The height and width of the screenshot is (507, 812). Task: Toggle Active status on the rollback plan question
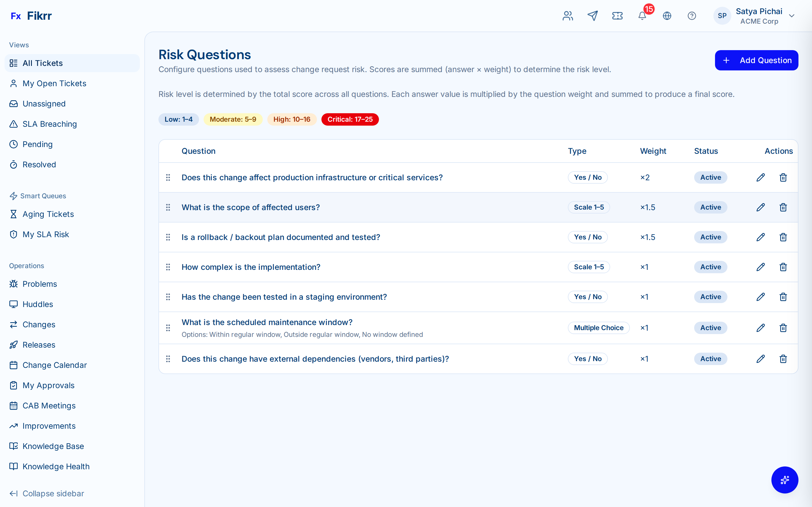click(710, 237)
